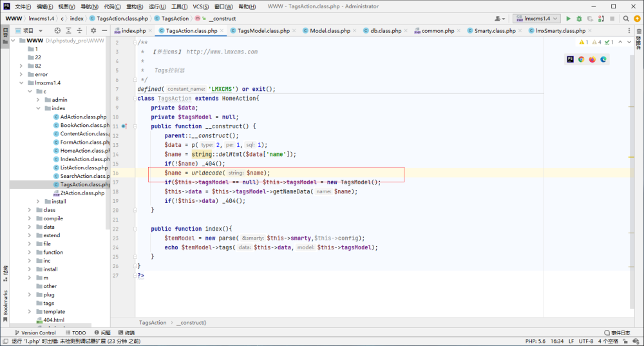The width and height of the screenshot is (644, 346).
Task: Open search everywhere magnifier icon
Action: click(626, 19)
